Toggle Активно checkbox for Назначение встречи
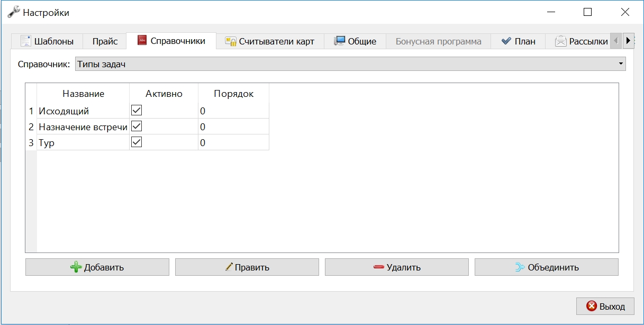Screen dimensions: 644x325 pyautogui.click(x=137, y=126)
